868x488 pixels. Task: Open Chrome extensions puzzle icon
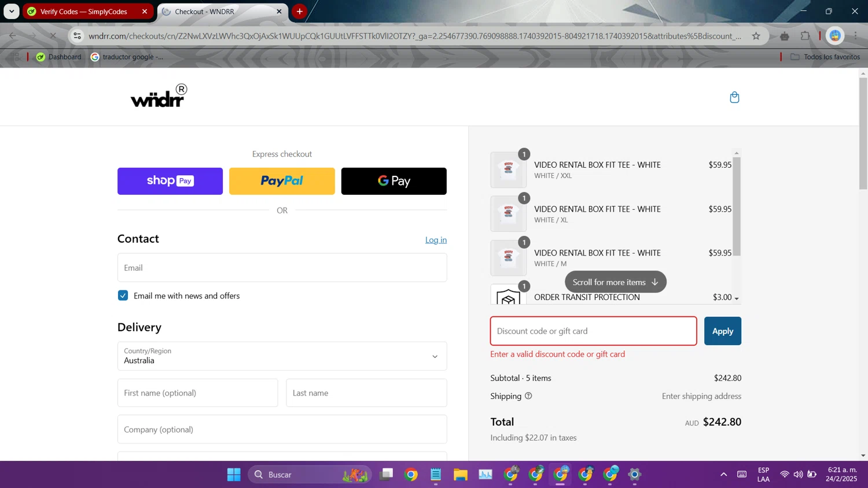805,36
